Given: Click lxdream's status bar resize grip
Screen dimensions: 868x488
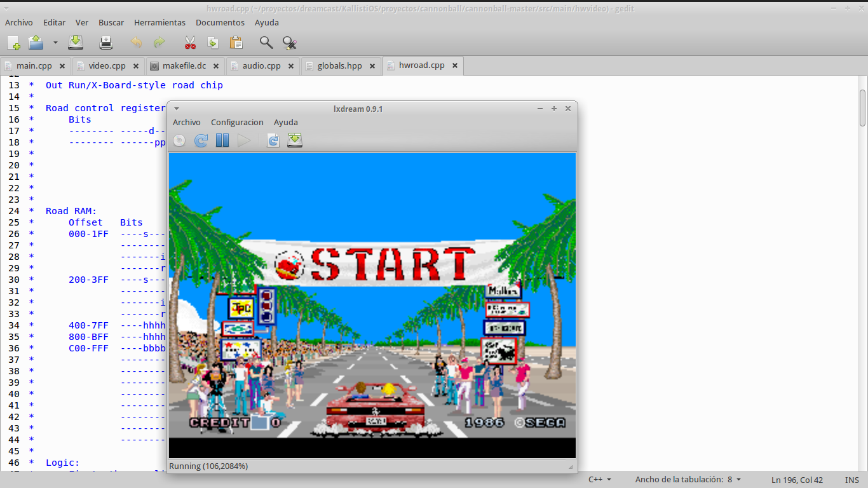Looking at the screenshot, I should tap(571, 467).
